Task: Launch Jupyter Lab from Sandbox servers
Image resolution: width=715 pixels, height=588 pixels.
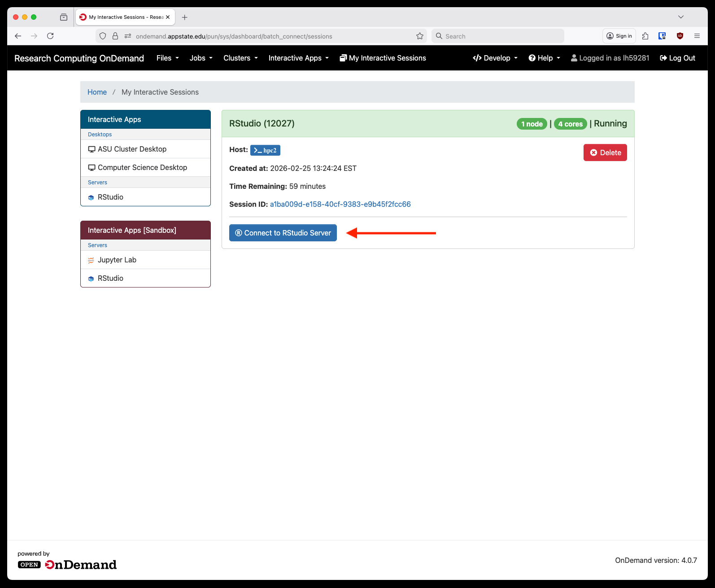Action: pos(117,260)
